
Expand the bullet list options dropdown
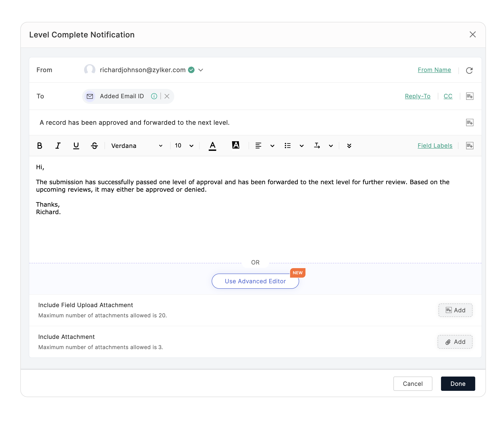(x=301, y=146)
